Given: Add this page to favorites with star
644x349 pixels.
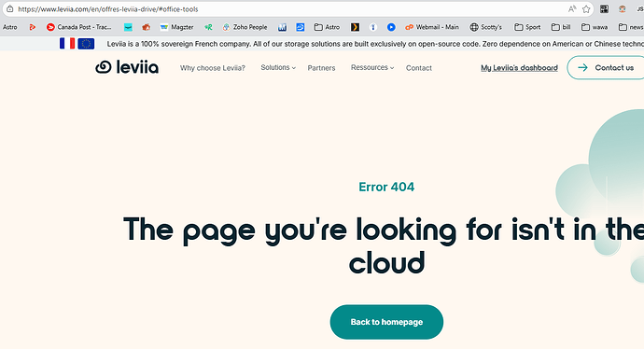Looking at the screenshot, I should pyautogui.click(x=586, y=9).
